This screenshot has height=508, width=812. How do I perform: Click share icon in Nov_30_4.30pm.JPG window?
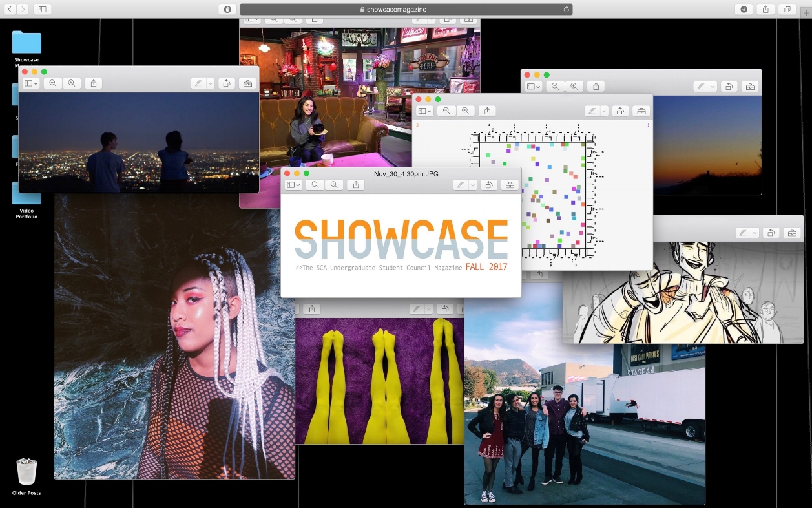coord(356,185)
